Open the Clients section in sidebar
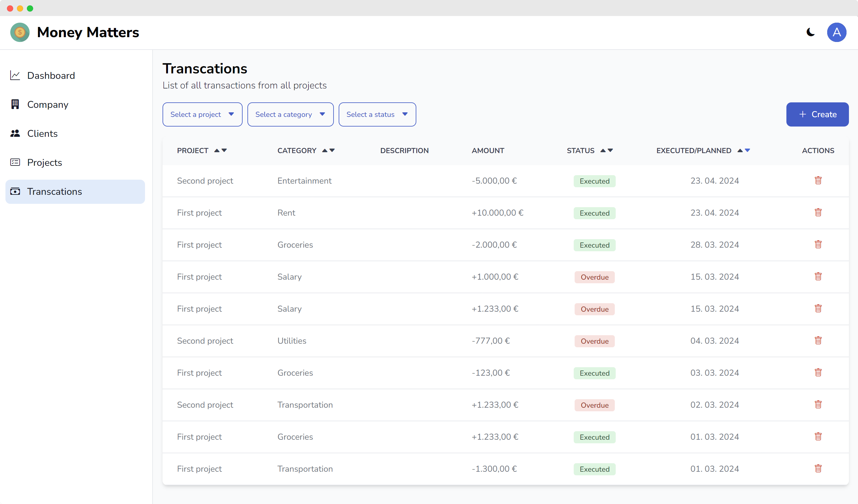 click(x=42, y=133)
